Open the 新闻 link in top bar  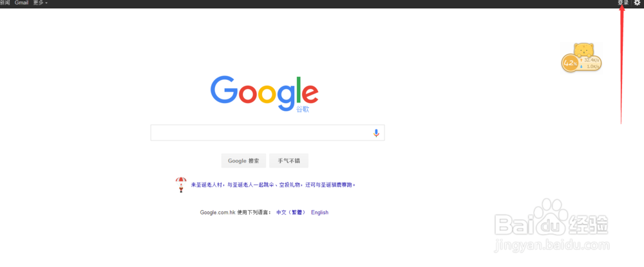pyautogui.click(x=5, y=3)
